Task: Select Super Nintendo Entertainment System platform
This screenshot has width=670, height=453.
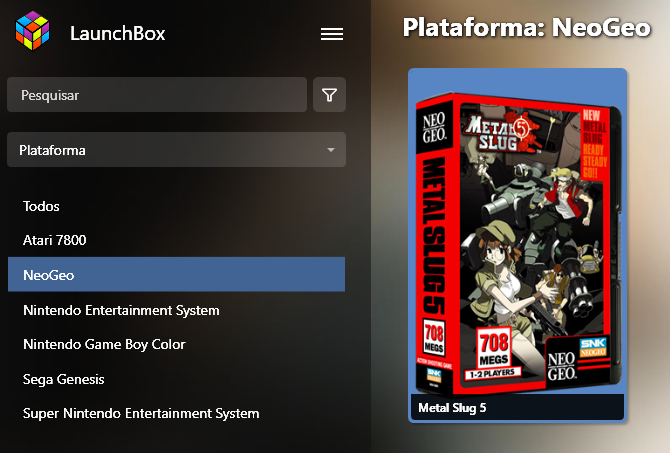Action: click(x=141, y=413)
